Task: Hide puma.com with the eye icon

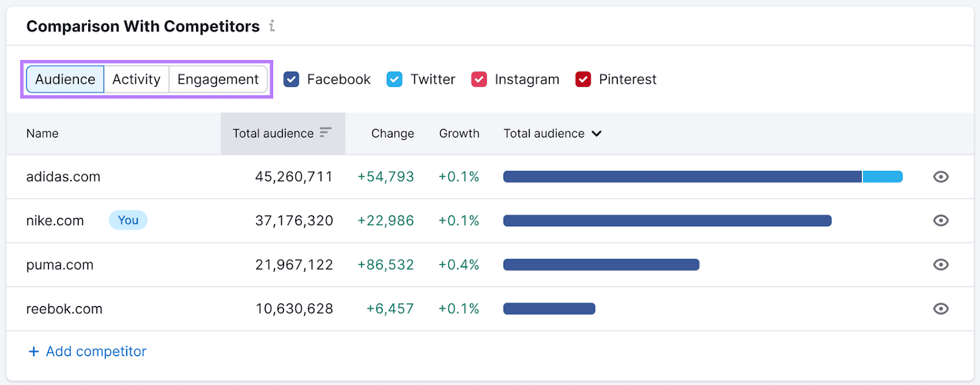Action: tap(941, 265)
